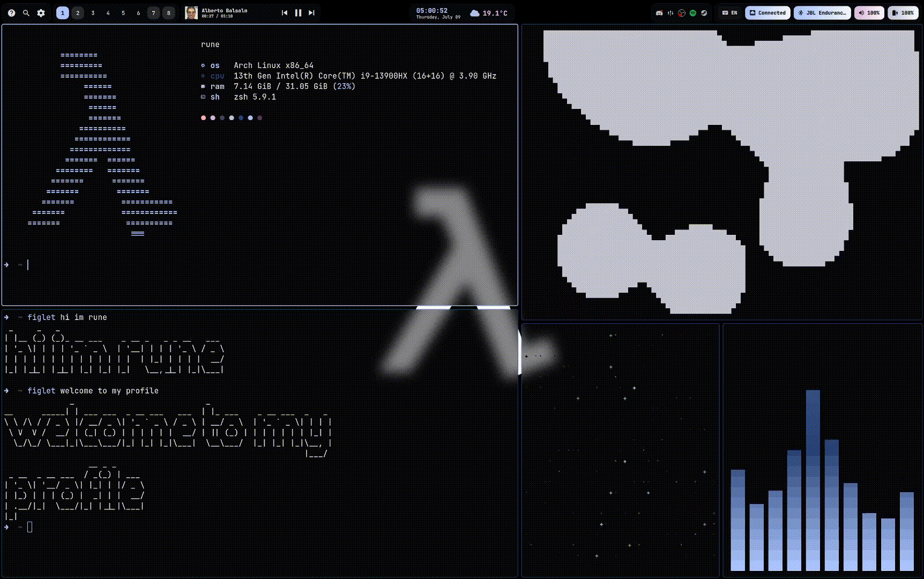Click the Arch Linux x86_64 os line

point(257,65)
